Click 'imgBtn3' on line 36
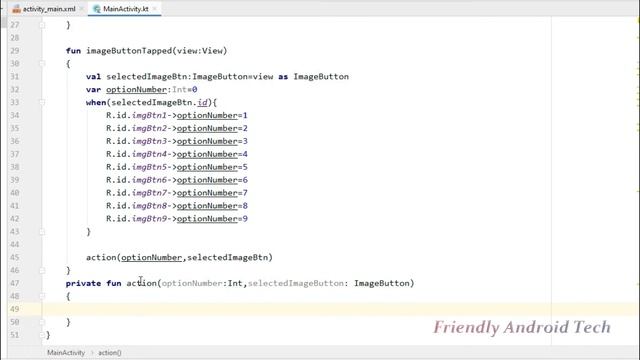This screenshot has height=360, width=640. tap(149, 141)
